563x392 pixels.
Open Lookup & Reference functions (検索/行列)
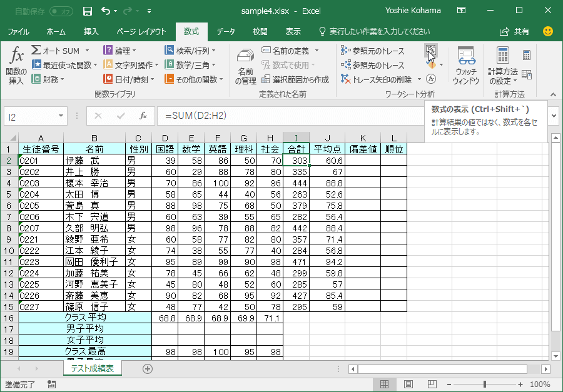coord(190,51)
